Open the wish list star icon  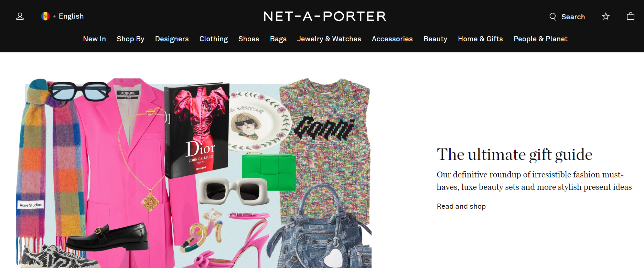tap(606, 16)
